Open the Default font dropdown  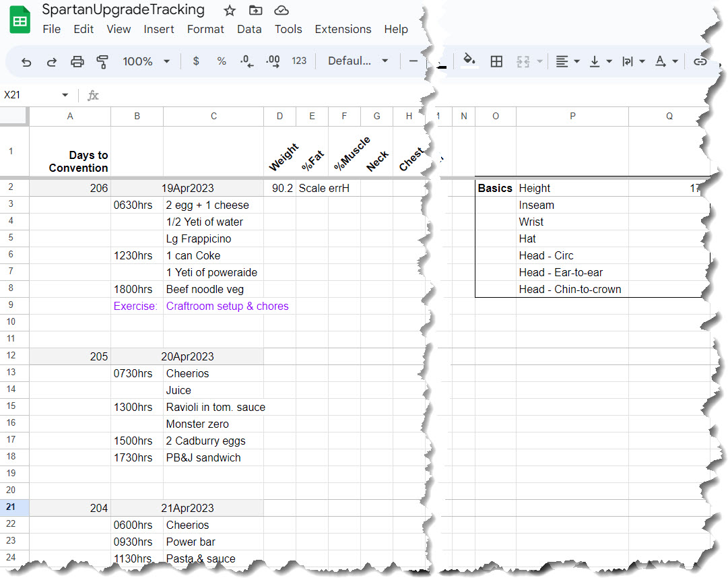pos(358,61)
